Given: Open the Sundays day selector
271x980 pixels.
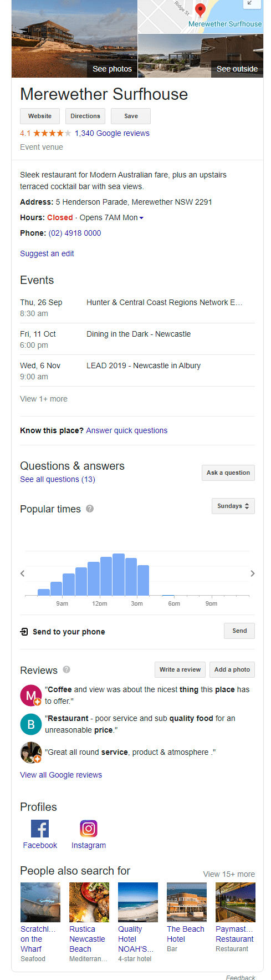Looking at the screenshot, I should [x=233, y=506].
